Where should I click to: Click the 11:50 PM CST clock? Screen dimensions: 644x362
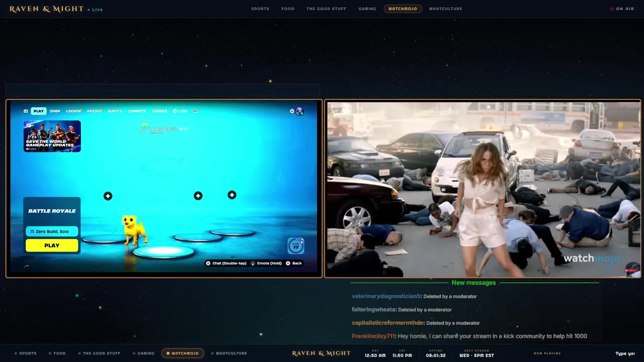pos(402,354)
